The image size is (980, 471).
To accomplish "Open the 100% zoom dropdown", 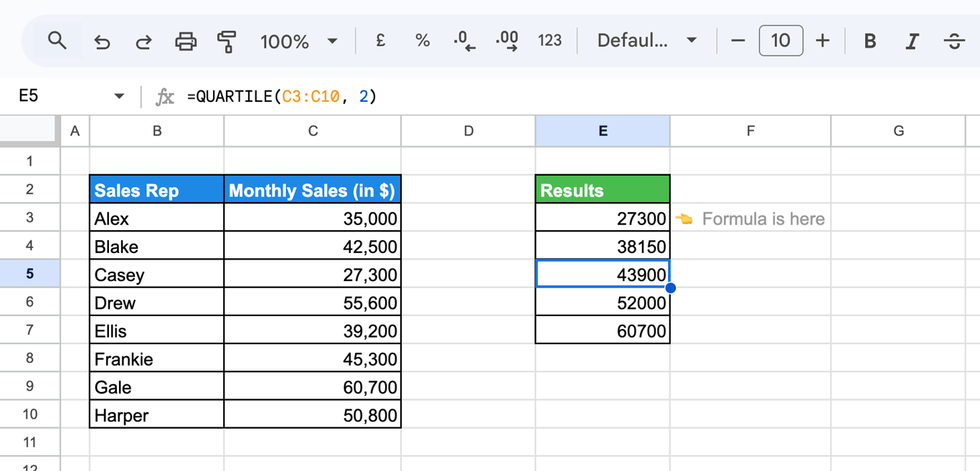I will [298, 41].
